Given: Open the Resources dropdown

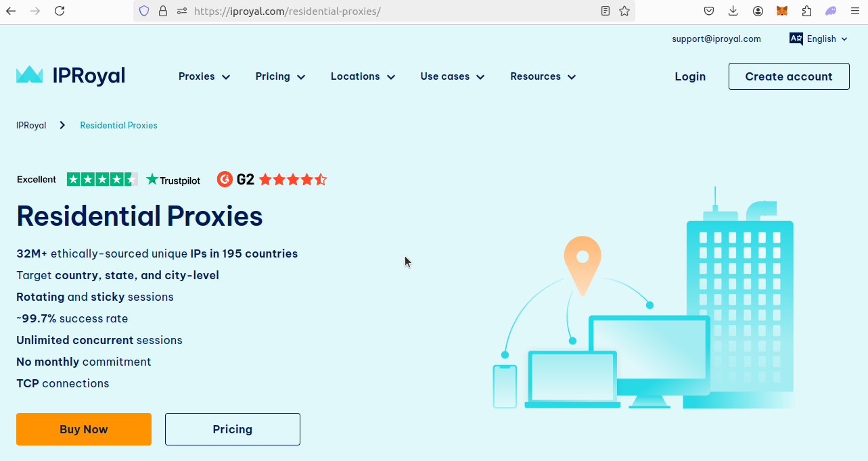Looking at the screenshot, I should [543, 76].
